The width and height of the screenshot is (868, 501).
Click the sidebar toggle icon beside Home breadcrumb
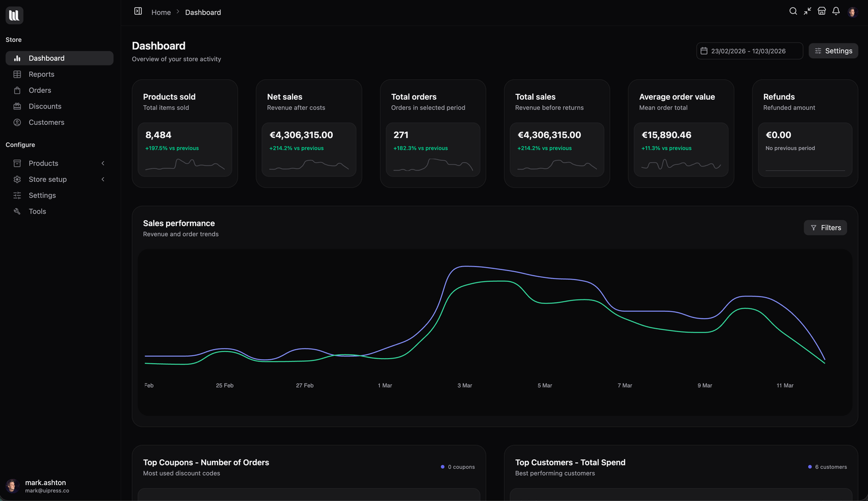[x=137, y=11]
